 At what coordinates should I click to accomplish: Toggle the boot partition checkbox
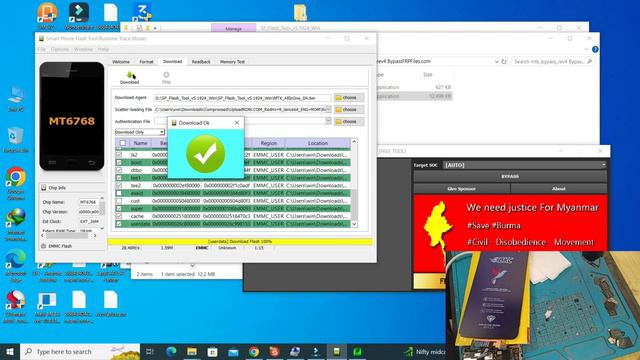tap(119, 162)
